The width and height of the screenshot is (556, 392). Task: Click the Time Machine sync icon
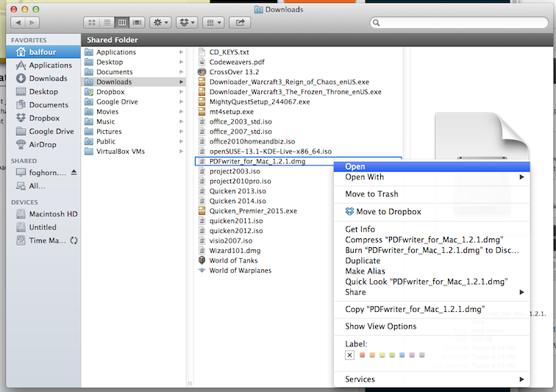(74, 240)
